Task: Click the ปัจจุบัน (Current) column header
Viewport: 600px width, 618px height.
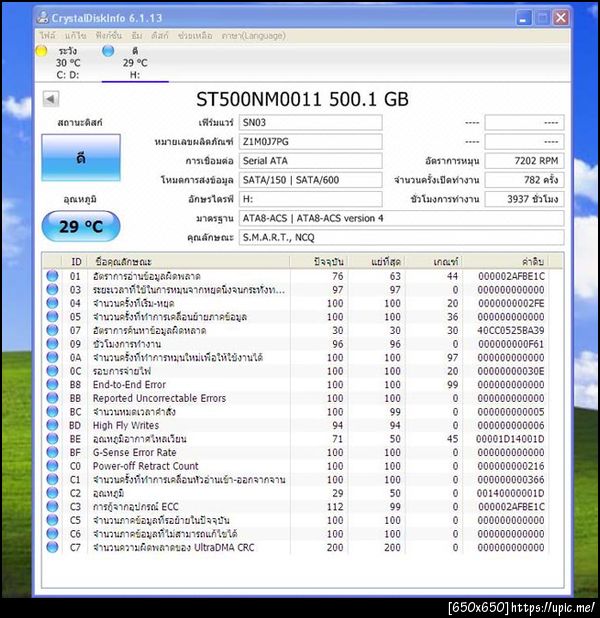Action: coord(319,262)
